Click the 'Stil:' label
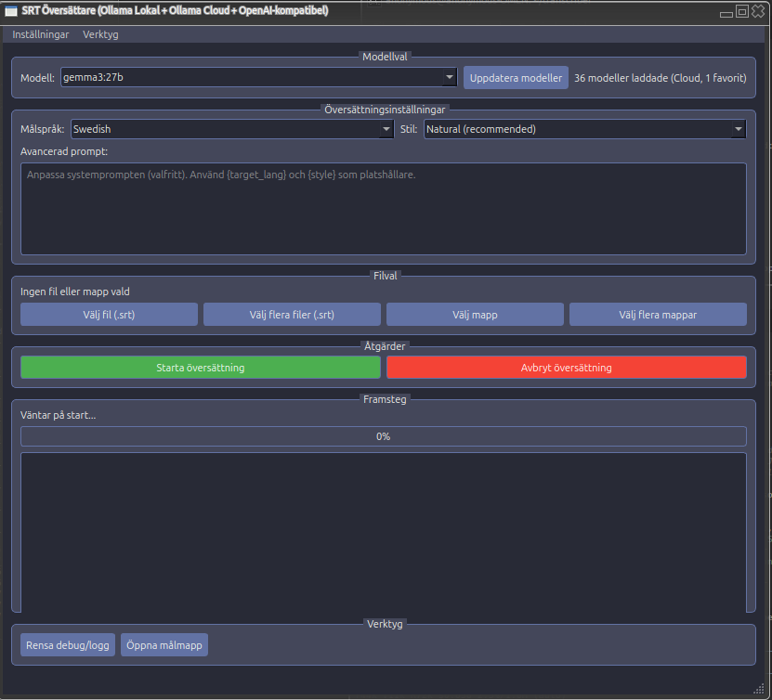 click(409, 129)
